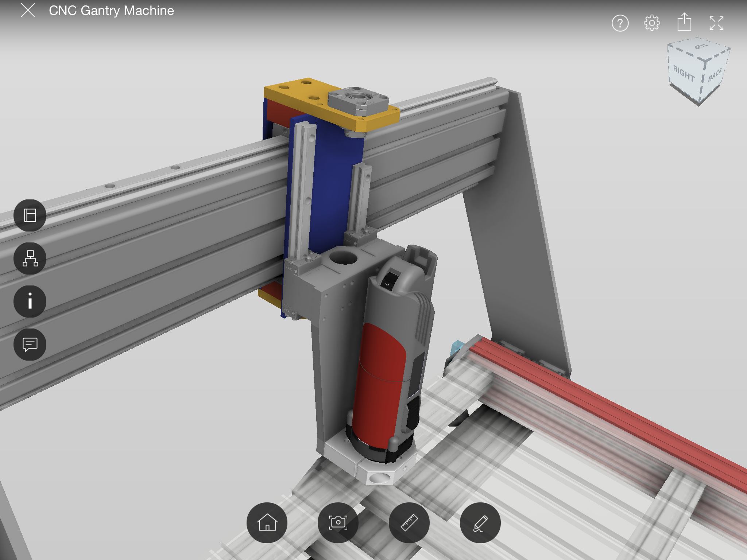Image resolution: width=747 pixels, height=560 pixels.
Task: Show model properties info icon
Action: (30, 301)
